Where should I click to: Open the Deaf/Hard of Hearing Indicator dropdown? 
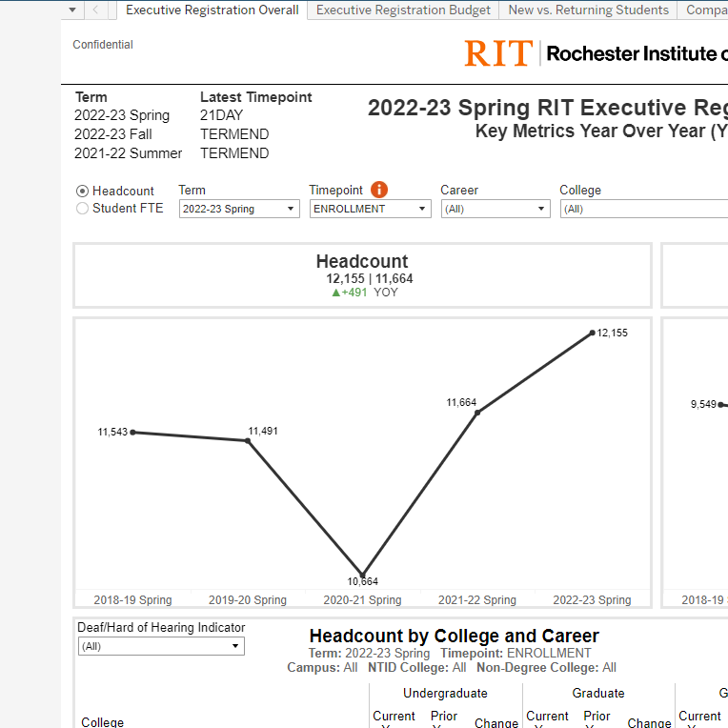tap(161, 646)
